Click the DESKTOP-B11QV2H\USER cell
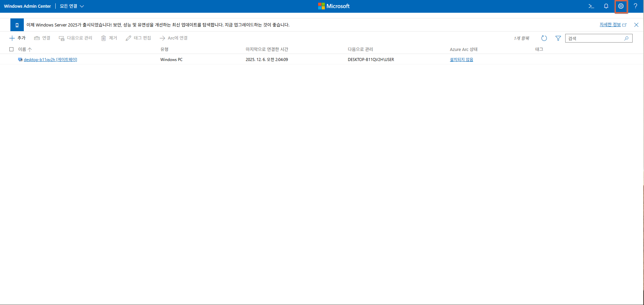644x305 pixels. click(371, 60)
